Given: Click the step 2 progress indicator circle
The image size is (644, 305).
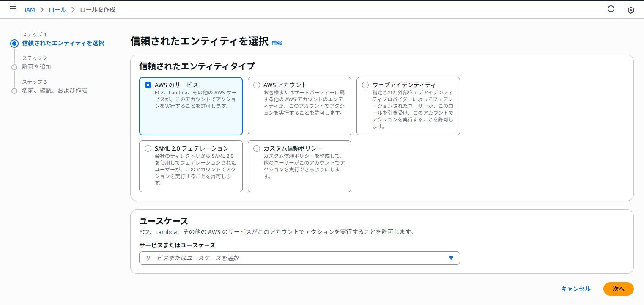Looking at the screenshot, I should coord(14,67).
